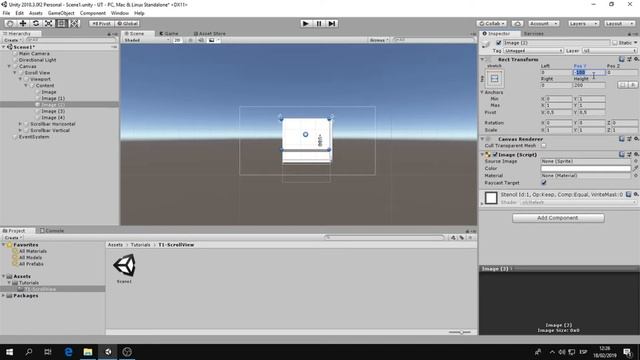Select the Rect Transform tool

[x=61, y=24]
